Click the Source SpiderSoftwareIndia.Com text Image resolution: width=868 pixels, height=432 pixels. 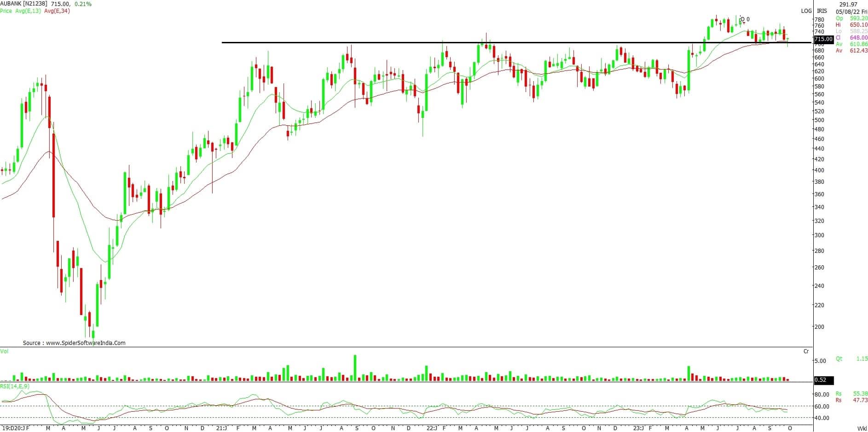(x=74, y=343)
